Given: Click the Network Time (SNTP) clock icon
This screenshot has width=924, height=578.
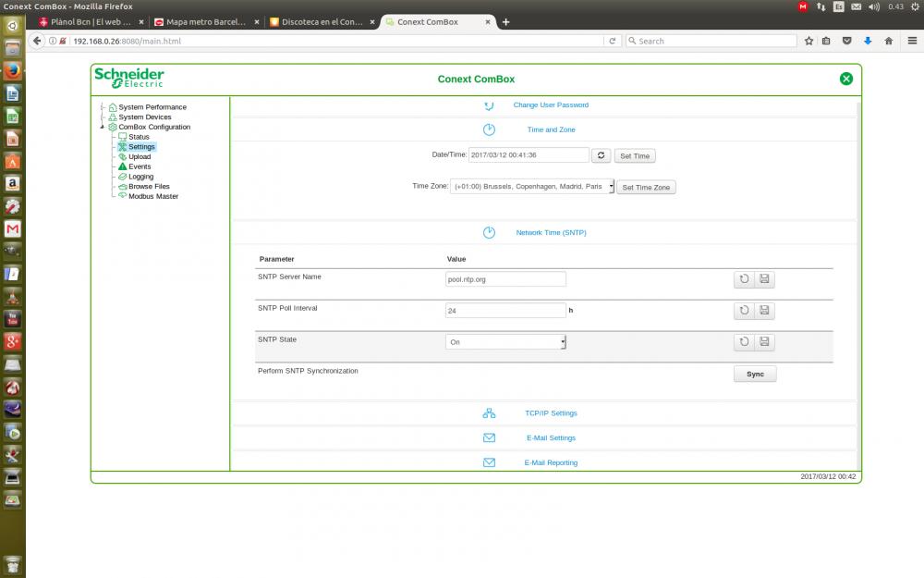Looking at the screenshot, I should (x=489, y=233).
